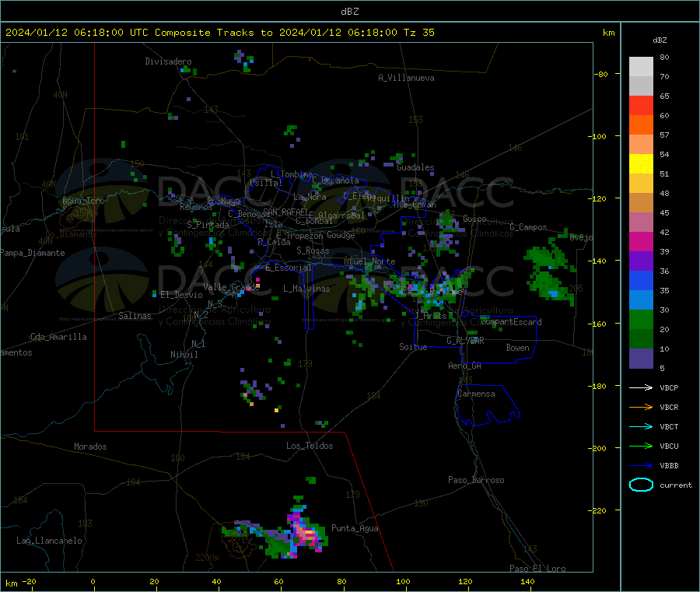Click the green VBCU arrow in legend

coord(641,446)
